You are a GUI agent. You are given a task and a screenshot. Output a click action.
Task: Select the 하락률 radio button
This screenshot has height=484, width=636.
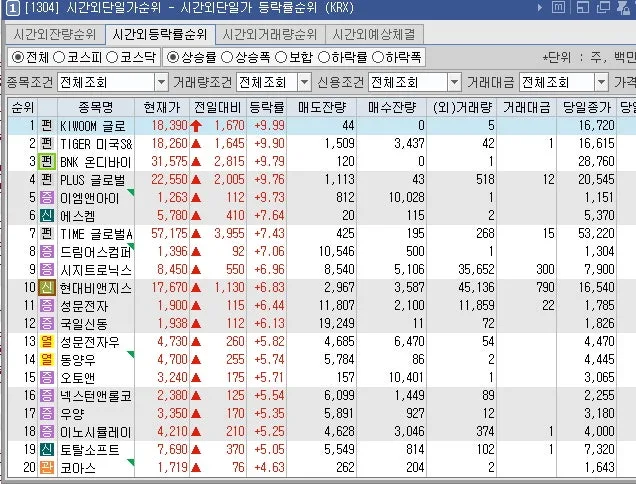324,57
